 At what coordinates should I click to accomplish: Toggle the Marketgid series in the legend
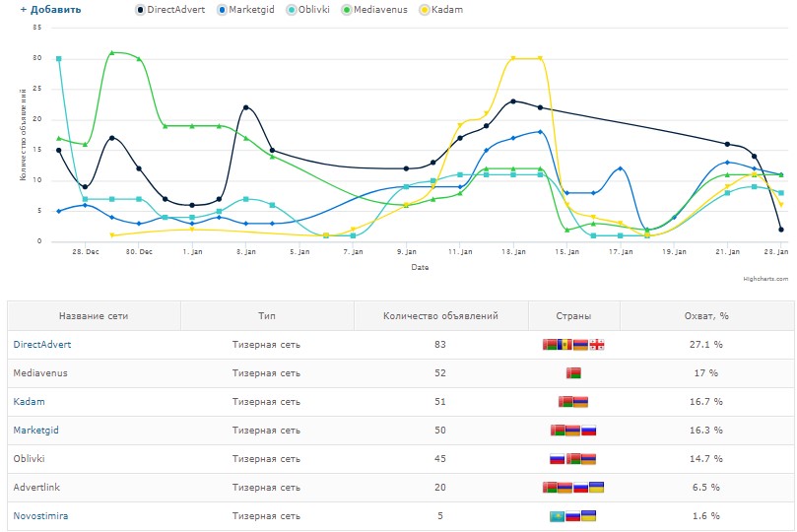point(245,10)
